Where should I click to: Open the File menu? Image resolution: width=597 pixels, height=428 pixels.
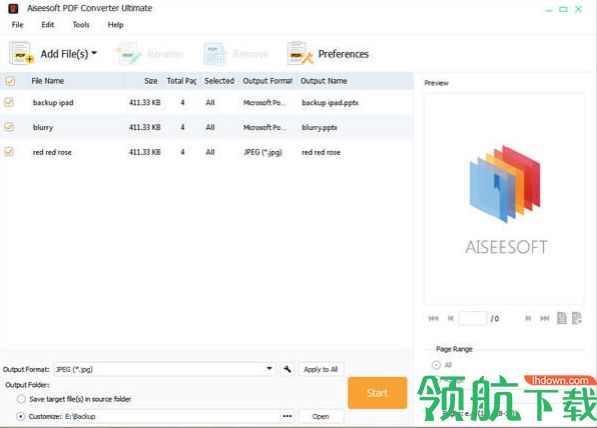(18, 25)
